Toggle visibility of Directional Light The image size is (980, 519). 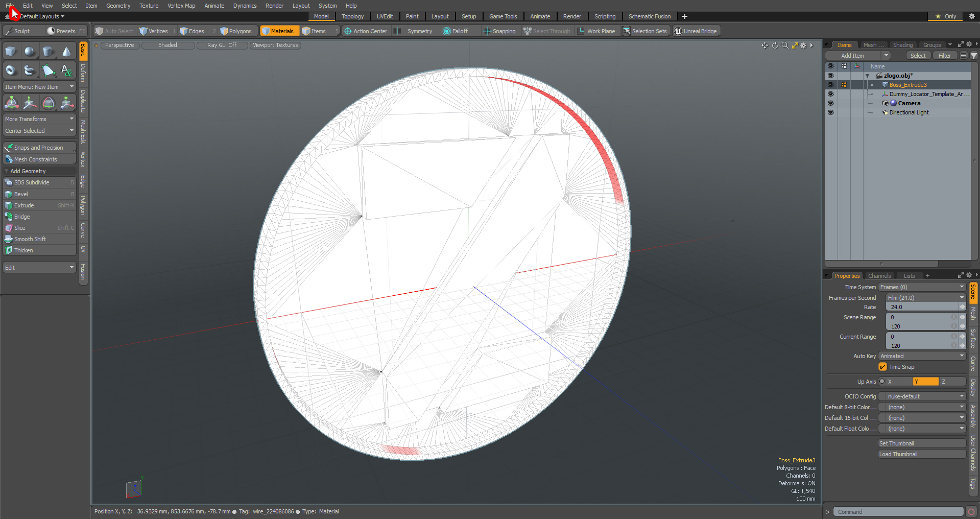coord(830,112)
